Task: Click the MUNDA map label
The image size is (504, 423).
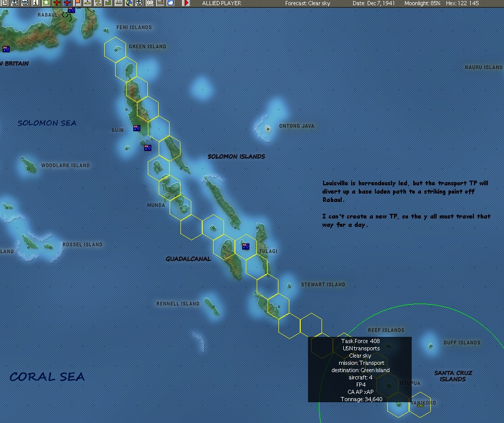Action: tap(156, 205)
